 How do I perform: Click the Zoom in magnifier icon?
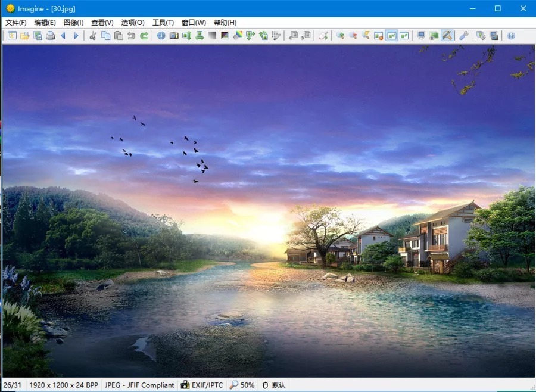click(340, 36)
